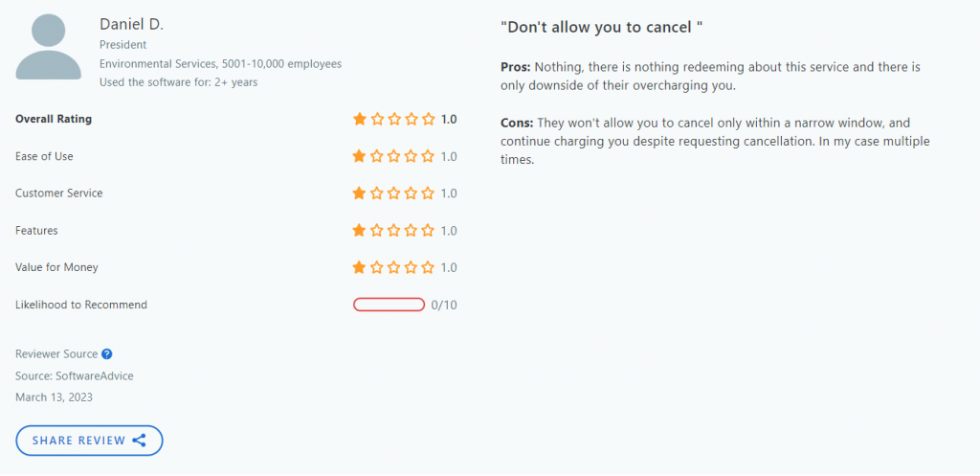Click the March 13, 2023 review date
Viewport: 980px width, 476px height.
(54, 397)
